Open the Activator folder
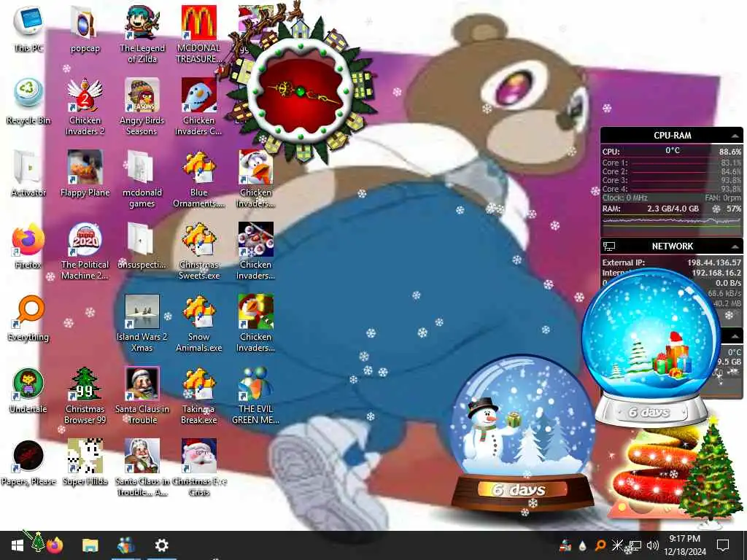 pyautogui.click(x=28, y=174)
